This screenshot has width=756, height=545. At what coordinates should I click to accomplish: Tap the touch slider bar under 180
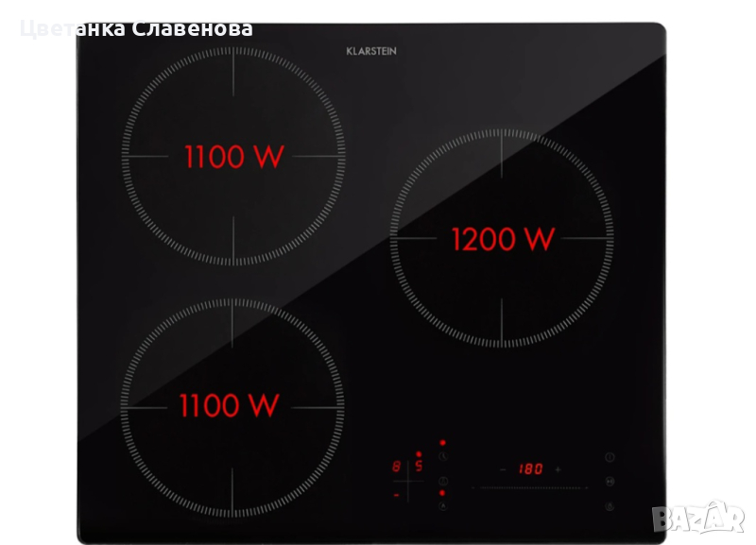click(529, 487)
